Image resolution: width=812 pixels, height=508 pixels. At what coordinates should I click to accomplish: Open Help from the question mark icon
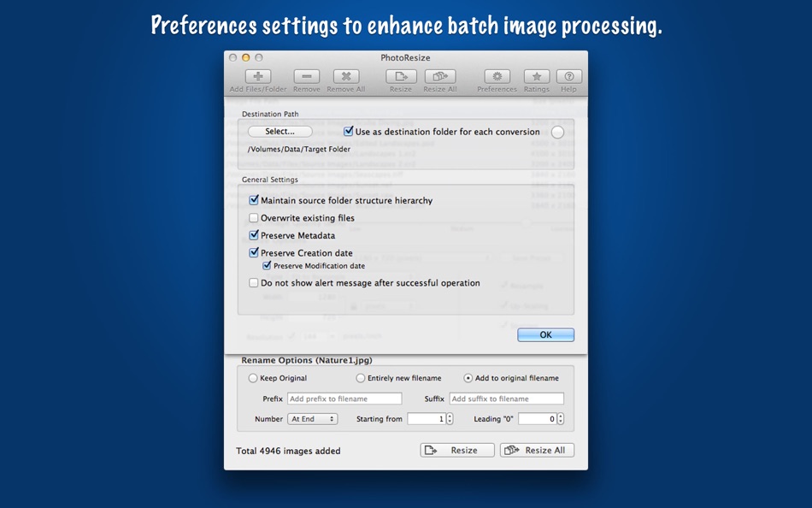click(x=568, y=77)
